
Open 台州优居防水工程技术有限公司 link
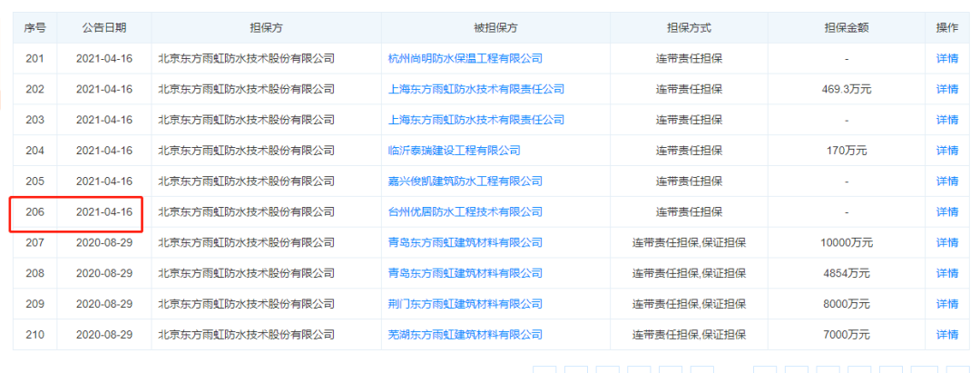click(465, 211)
